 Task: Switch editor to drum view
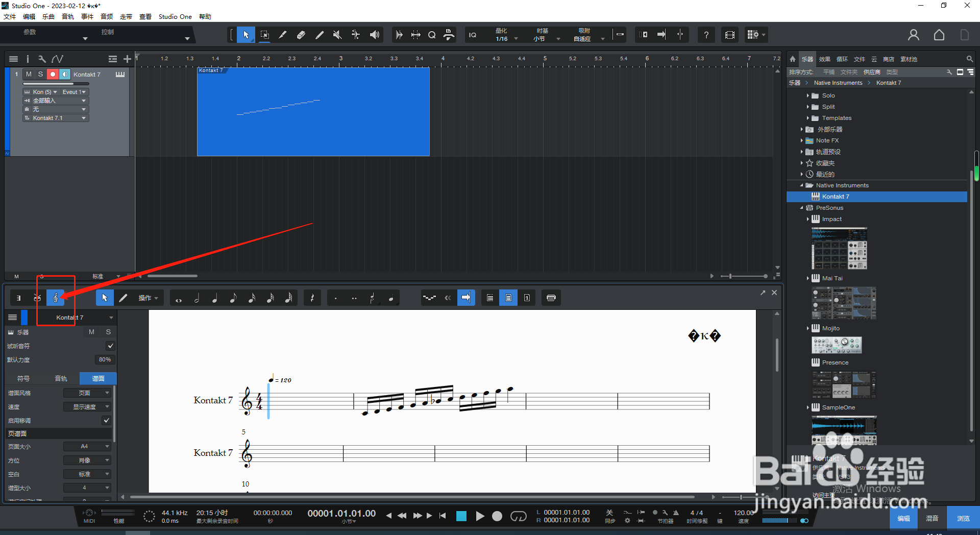[37, 298]
